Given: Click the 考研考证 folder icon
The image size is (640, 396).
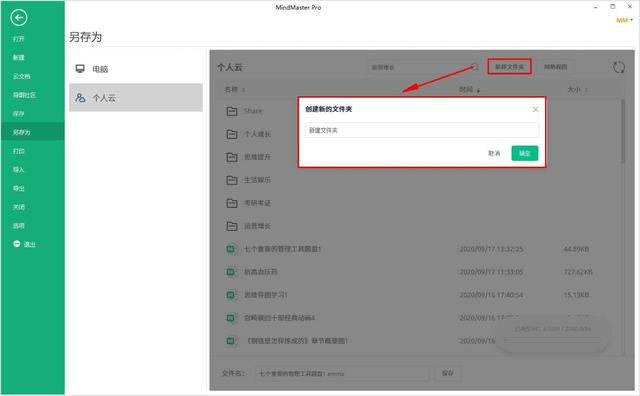Looking at the screenshot, I should tap(232, 203).
